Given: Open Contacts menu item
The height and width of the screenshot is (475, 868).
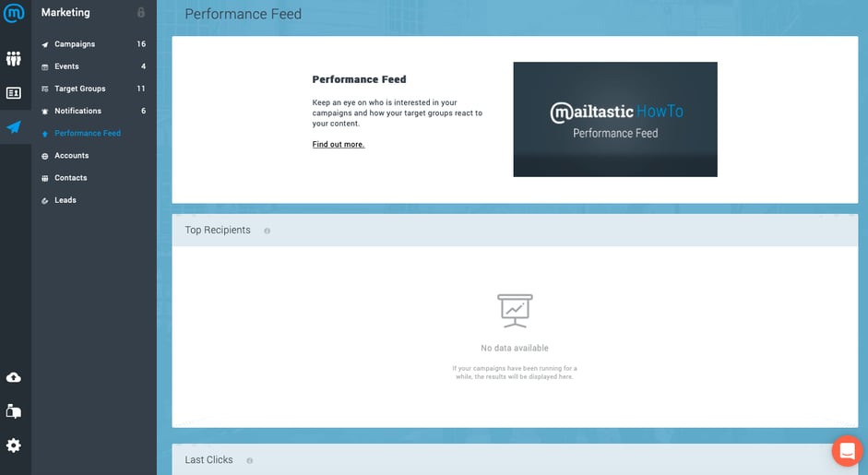Looking at the screenshot, I should click(70, 178).
